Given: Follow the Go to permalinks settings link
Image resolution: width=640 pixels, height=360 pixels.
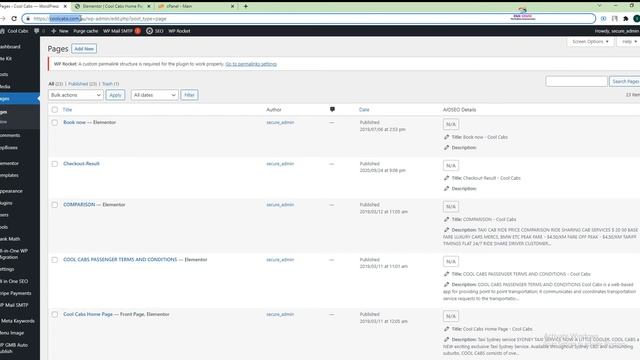Looking at the screenshot, I should pyautogui.click(x=251, y=64).
